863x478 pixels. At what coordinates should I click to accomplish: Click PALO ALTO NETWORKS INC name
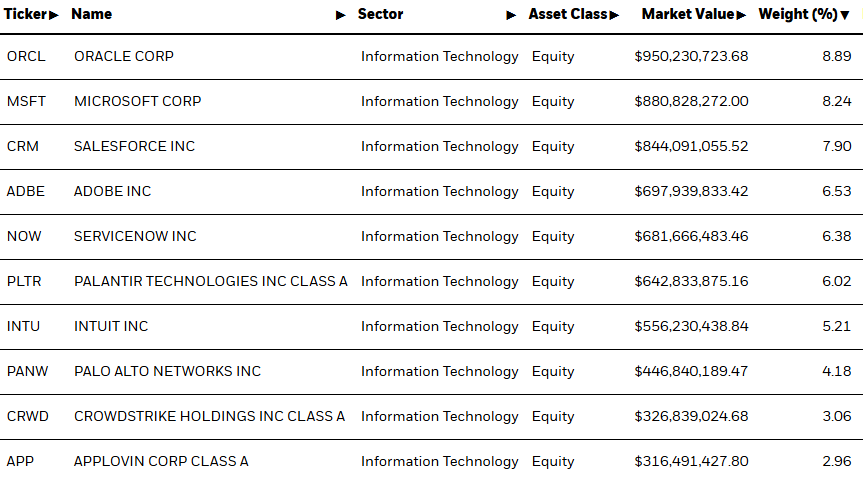tap(167, 371)
